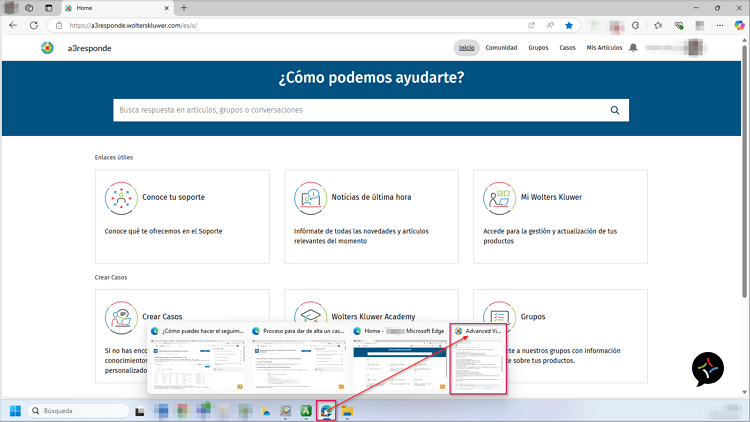Image resolution: width=750 pixels, height=422 pixels.
Task: Open page in app icon in address bar
Action: click(x=531, y=25)
